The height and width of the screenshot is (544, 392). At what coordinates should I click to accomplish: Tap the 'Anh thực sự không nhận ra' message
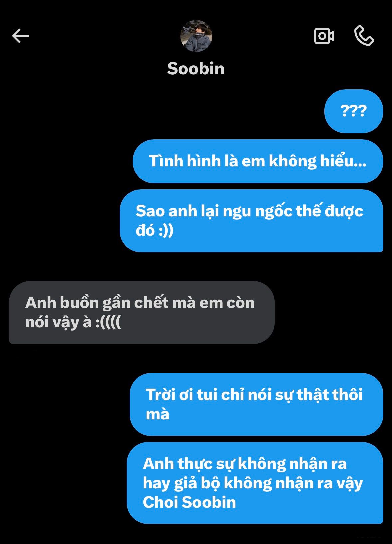255,483
